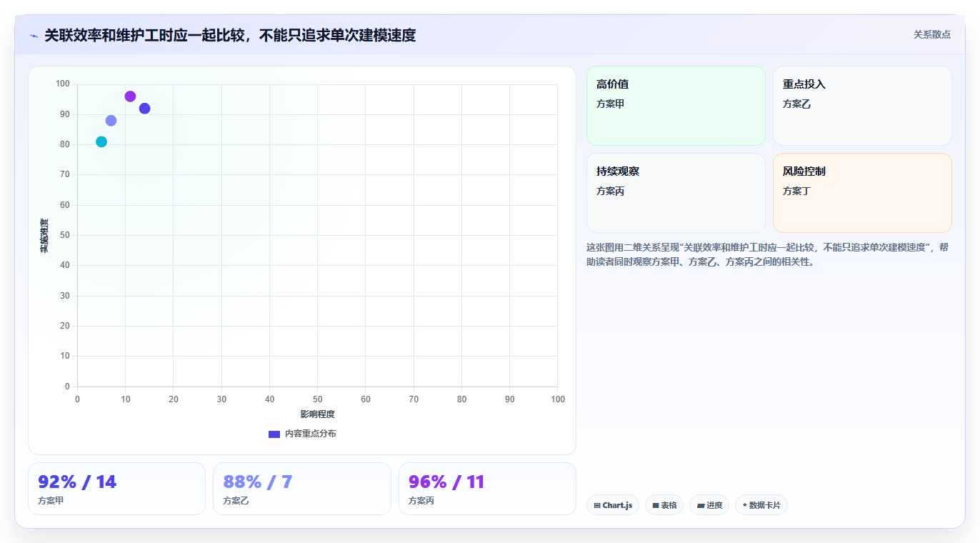980x543 pixels.
Task: Click the icon inside the 表格 chip
Action: 656,506
